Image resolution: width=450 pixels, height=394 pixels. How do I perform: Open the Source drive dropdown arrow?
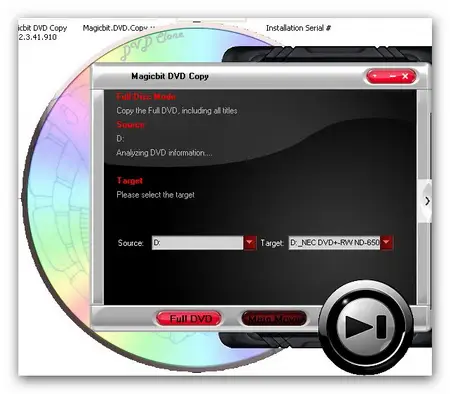pos(250,243)
